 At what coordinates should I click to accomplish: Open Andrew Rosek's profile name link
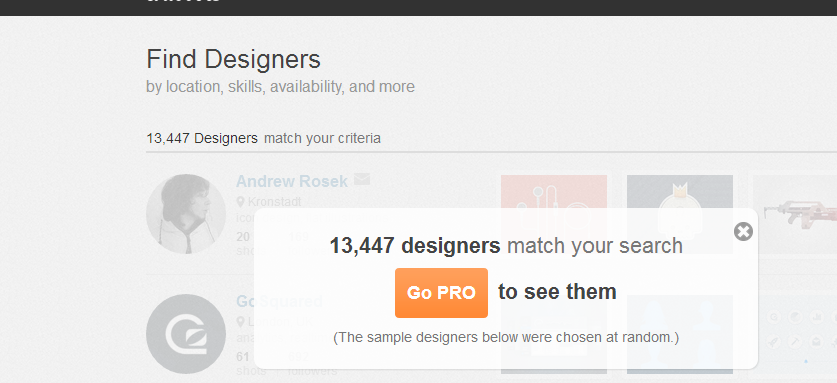point(292,182)
